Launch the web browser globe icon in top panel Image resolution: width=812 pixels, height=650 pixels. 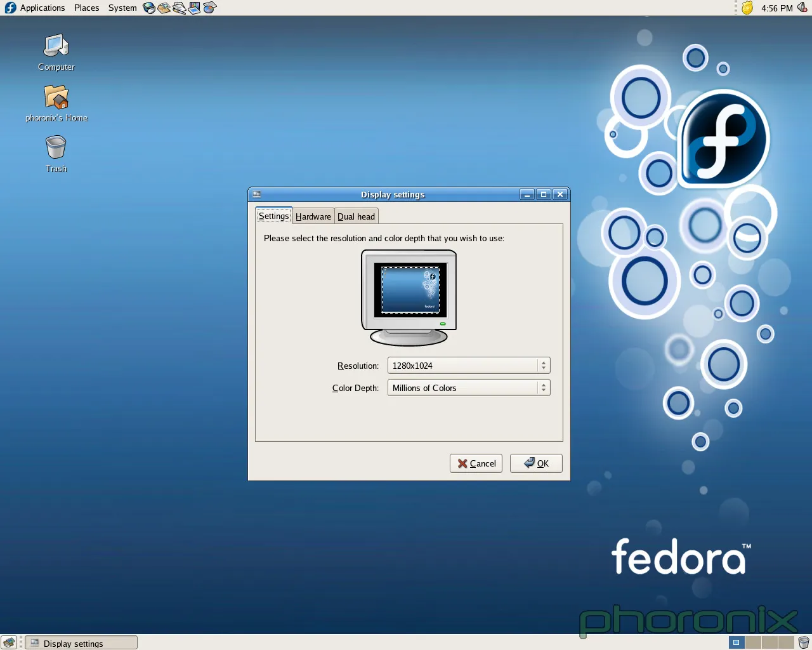click(149, 8)
